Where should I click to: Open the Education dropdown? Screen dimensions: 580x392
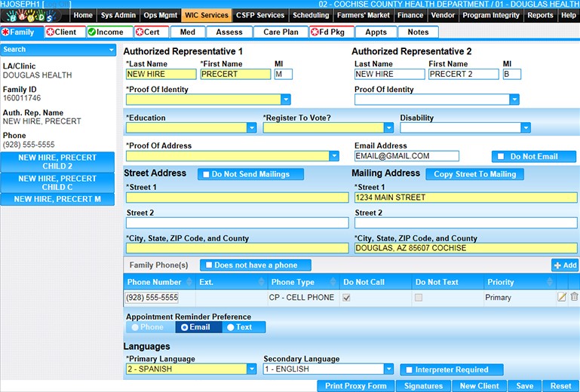click(251, 128)
